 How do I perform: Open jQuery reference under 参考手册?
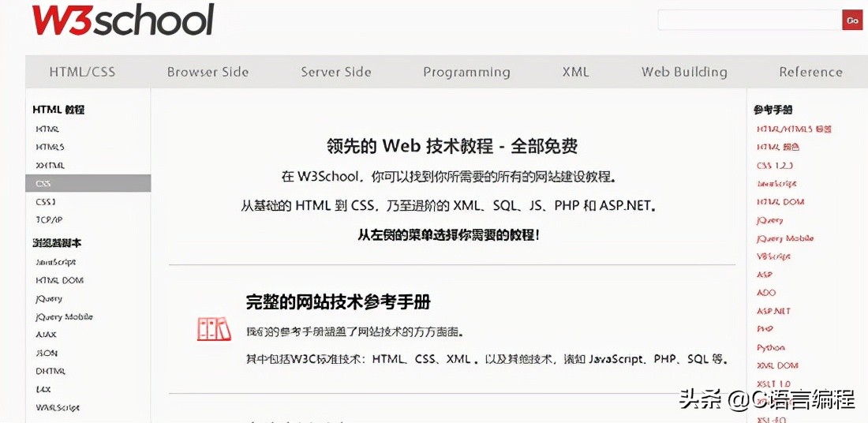tap(769, 220)
